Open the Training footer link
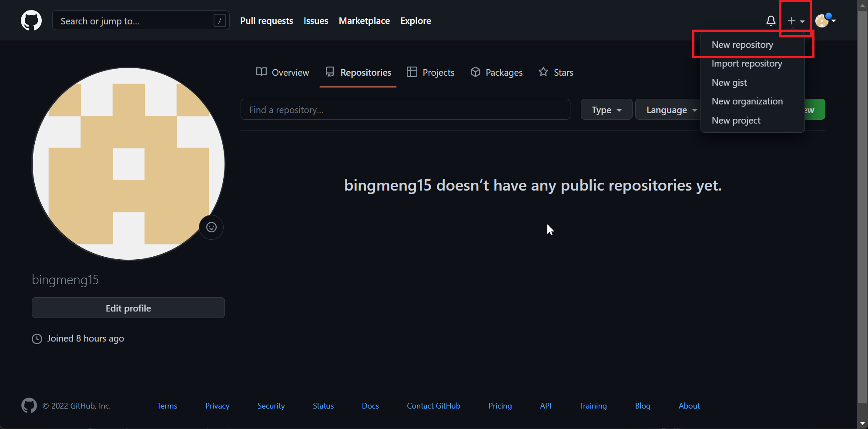Viewport: 868px width, 429px height. pos(593,406)
